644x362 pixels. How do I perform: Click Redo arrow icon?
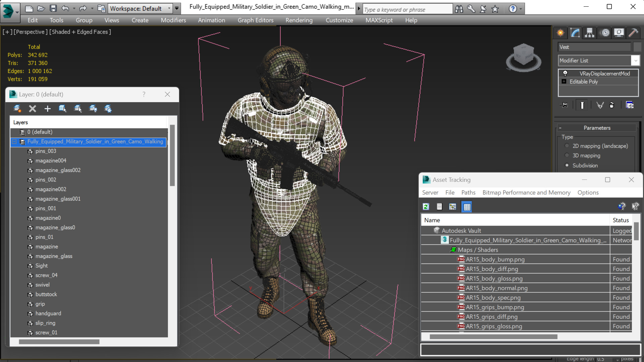(x=82, y=8)
